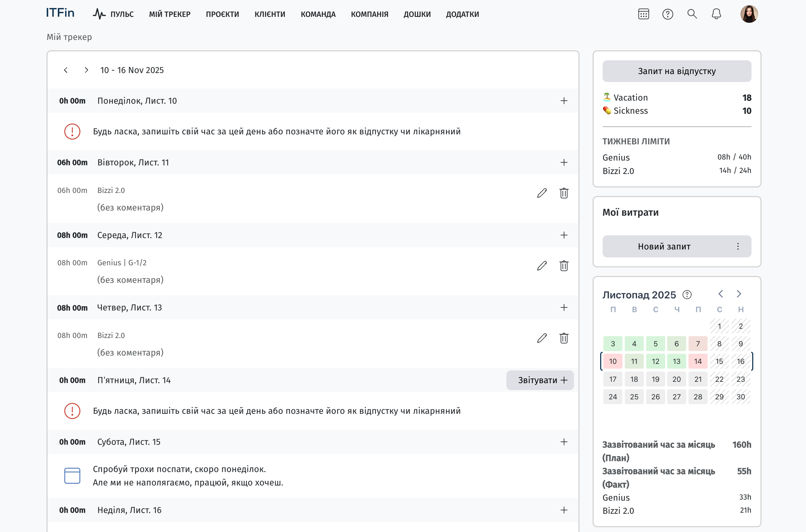Delete Thursday's Bizzi 2.0 entry
806x532 pixels.
click(x=564, y=338)
